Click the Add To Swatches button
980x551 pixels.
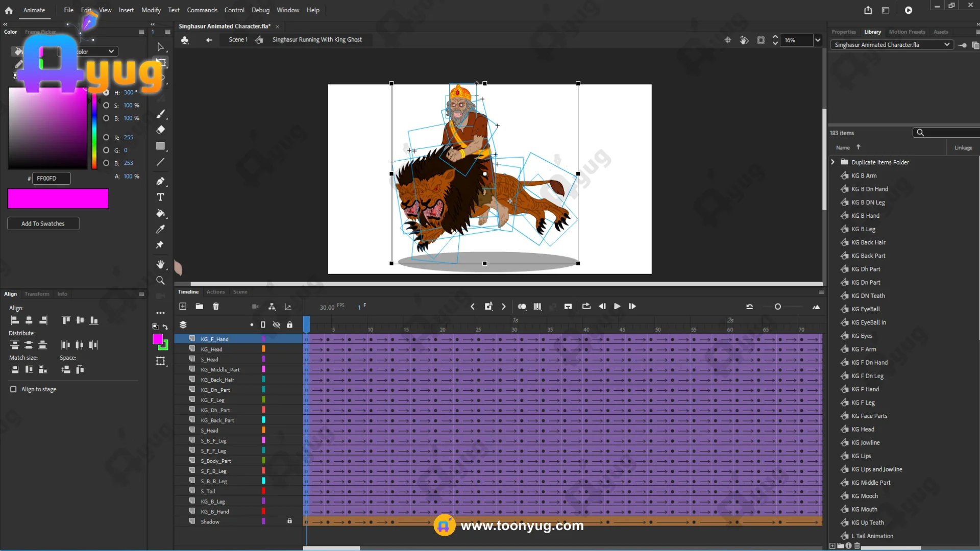pyautogui.click(x=43, y=223)
